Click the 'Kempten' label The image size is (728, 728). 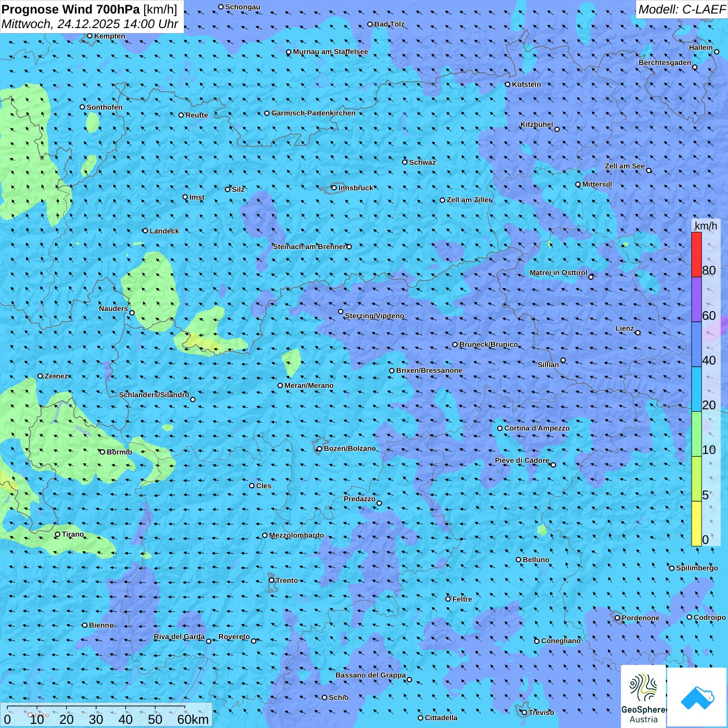tap(109, 36)
